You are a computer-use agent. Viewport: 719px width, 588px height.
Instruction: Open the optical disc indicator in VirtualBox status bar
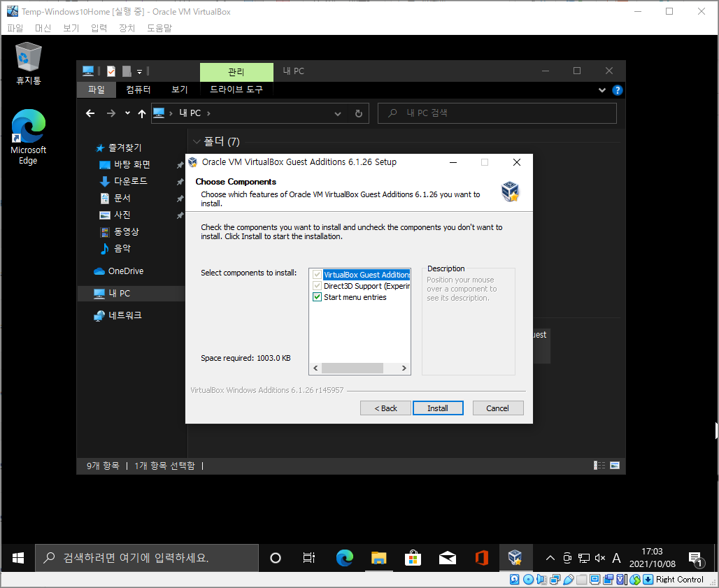528,580
